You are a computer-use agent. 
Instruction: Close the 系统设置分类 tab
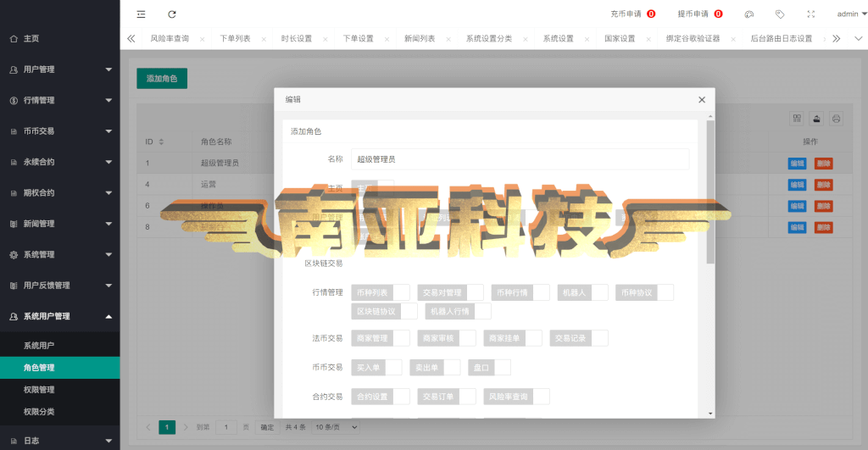click(x=526, y=39)
